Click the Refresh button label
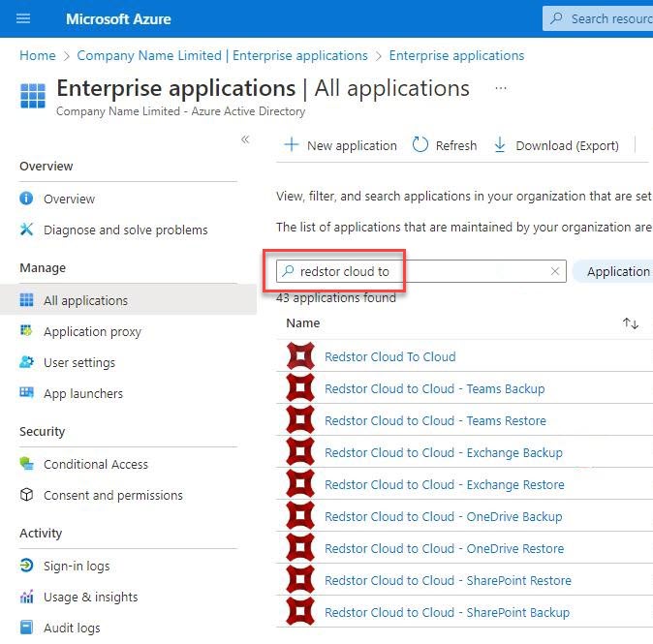The width and height of the screenshot is (653, 644). [456, 145]
